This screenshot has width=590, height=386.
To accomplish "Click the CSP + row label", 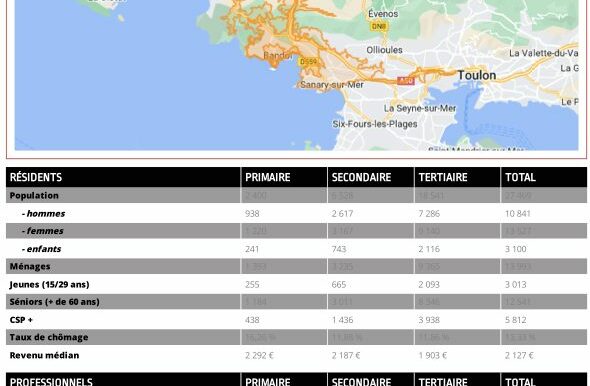I will click(21, 320).
